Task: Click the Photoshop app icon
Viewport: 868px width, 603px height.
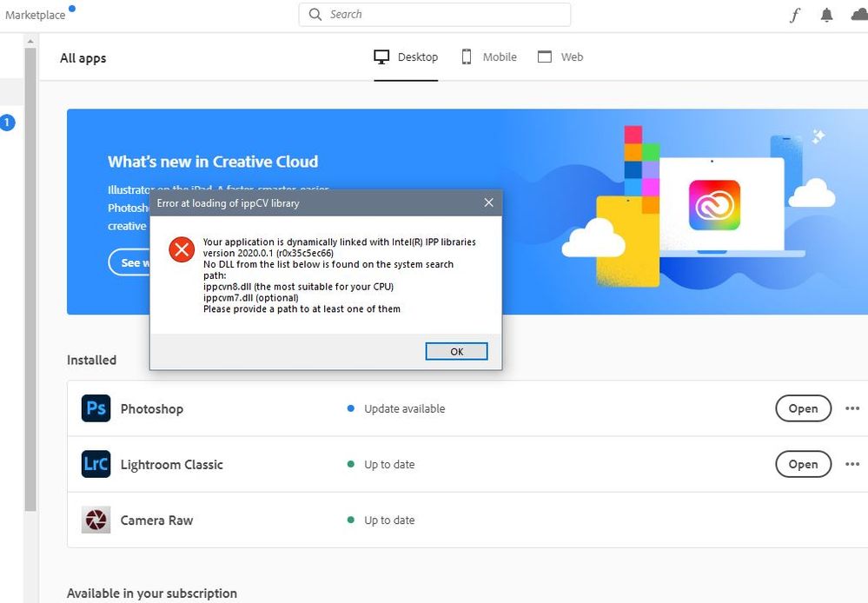Action: pos(96,408)
